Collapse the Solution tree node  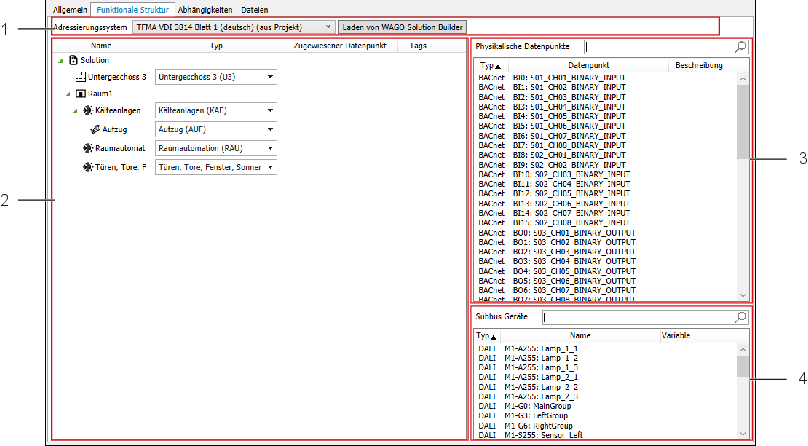[61, 61]
